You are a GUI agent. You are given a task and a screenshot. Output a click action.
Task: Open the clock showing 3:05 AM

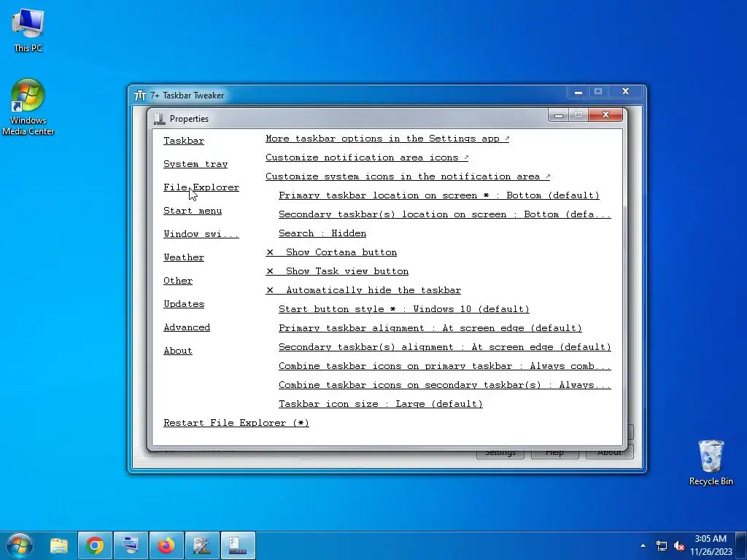[711, 545]
